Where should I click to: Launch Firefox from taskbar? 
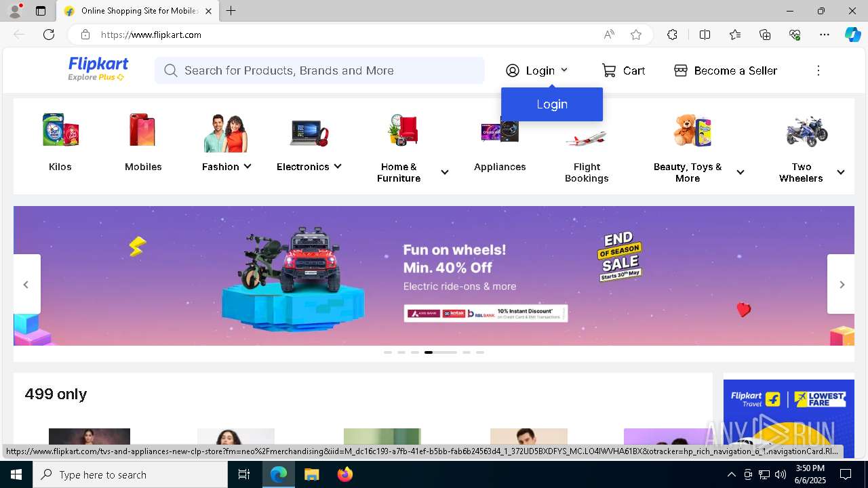click(345, 474)
